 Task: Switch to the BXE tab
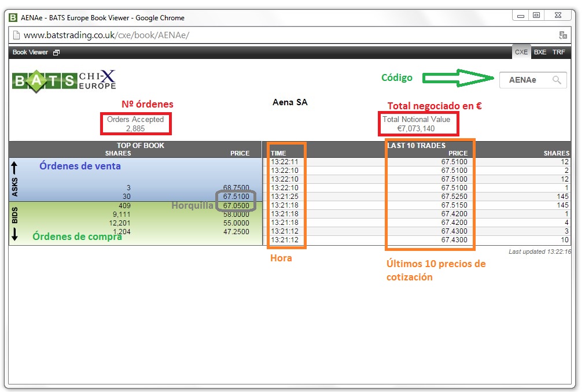point(540,52)
